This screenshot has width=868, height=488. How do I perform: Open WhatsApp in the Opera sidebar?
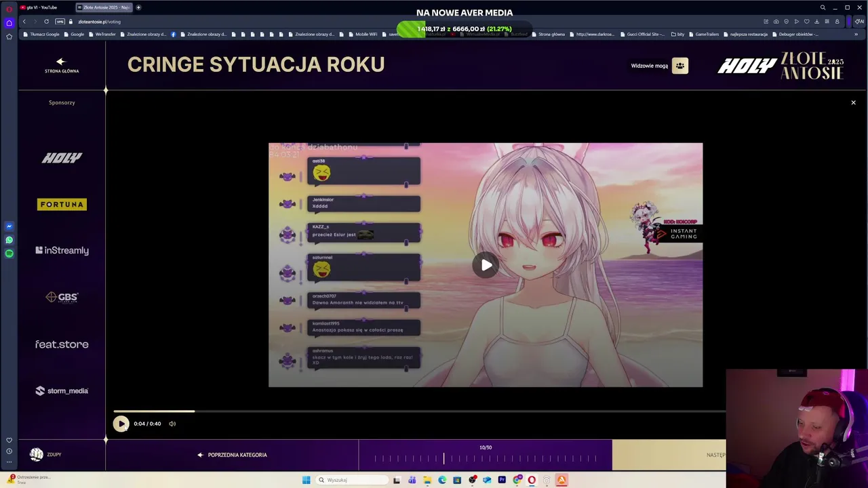pyautogui.click(x=9, y=240)
